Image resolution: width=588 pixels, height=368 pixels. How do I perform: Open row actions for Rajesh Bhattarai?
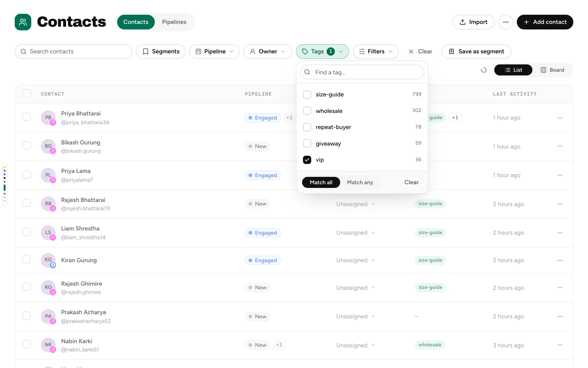tap(560, 204)
